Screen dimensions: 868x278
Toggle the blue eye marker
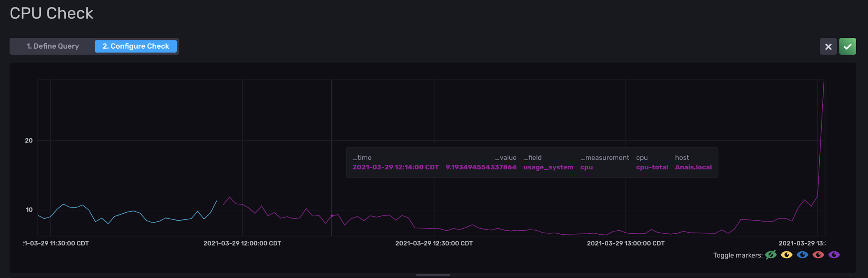click(802, 255)
